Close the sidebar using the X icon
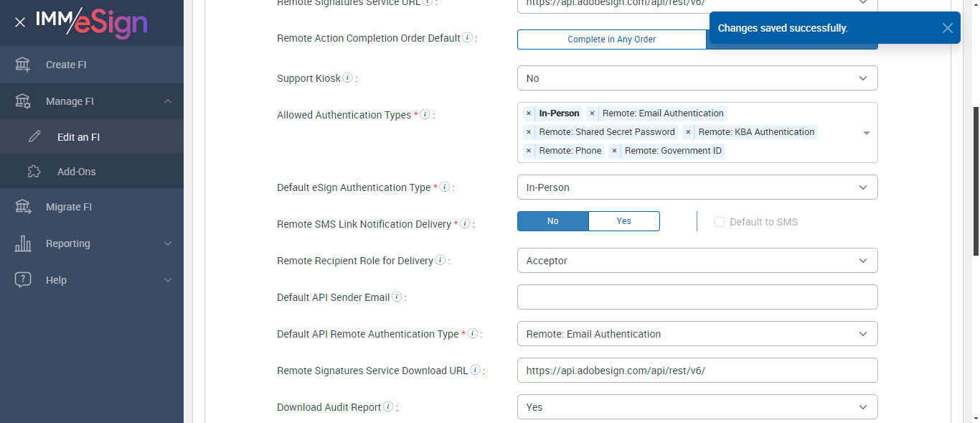 [20, 22]
